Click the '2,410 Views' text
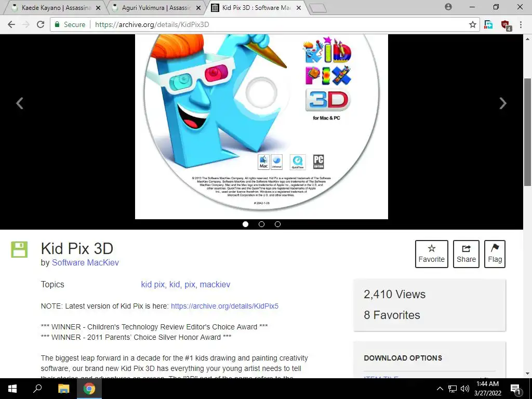 tap(395, 294)
